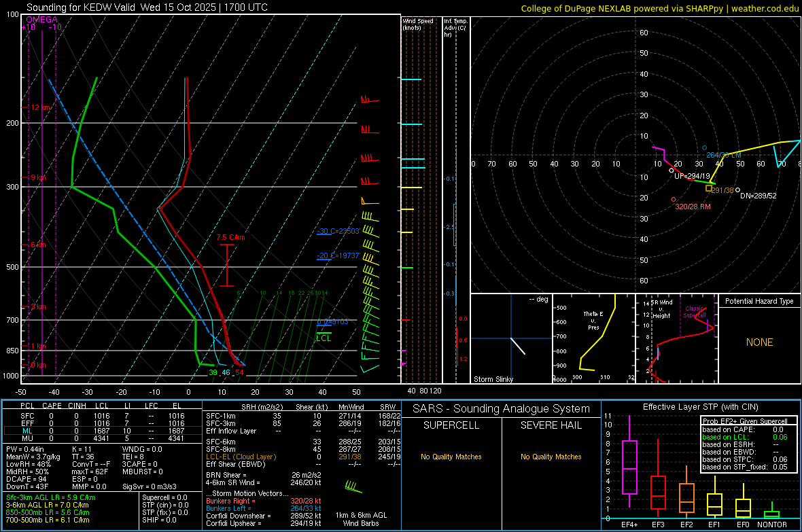Viewport: 802px width, 532px height.
Task: Click the 'MeanW = 3.7g/kg' value
Action: tap(33, 457)
